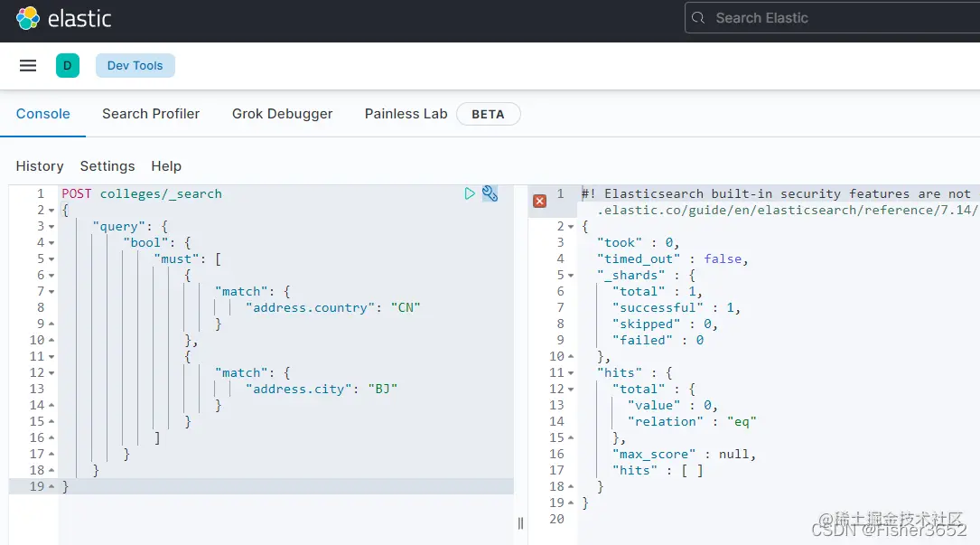The width and height of the screenshot is (980, 545).
Task: Click the "address.country": "CN" line
Action: coord(332,308)
